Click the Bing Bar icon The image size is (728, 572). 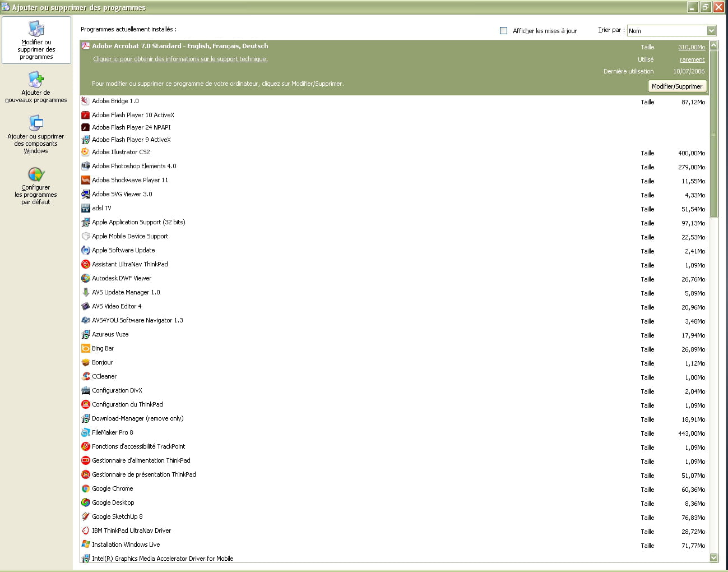[x=86, y=348]
